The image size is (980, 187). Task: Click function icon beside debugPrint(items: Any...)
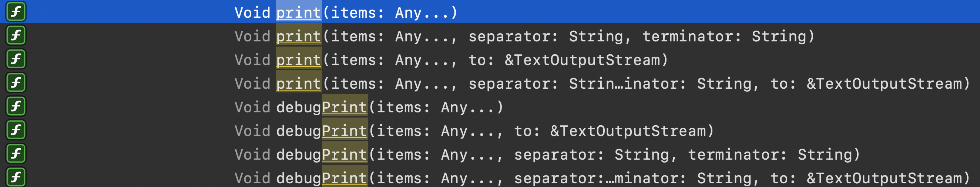[16, 106]
